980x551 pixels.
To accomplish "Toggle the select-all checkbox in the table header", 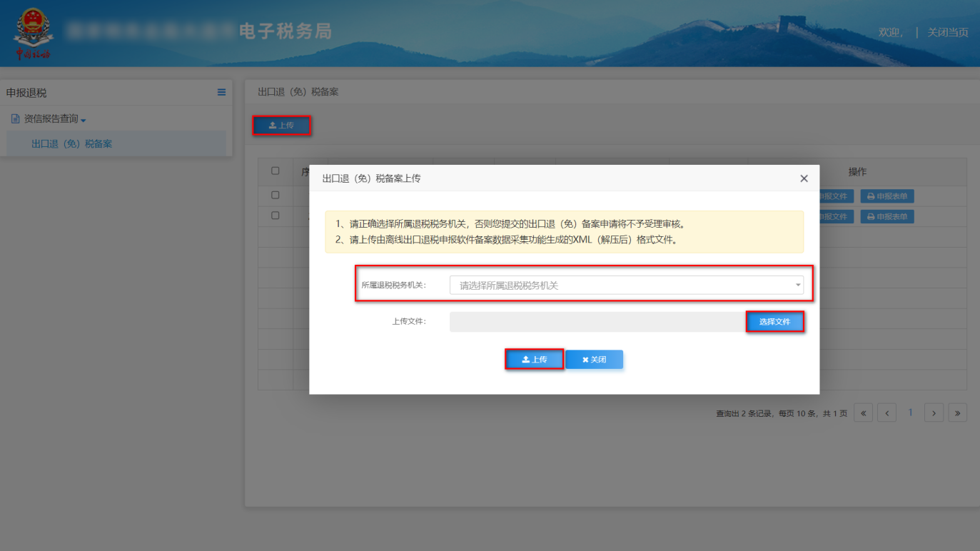I will 276,171.
